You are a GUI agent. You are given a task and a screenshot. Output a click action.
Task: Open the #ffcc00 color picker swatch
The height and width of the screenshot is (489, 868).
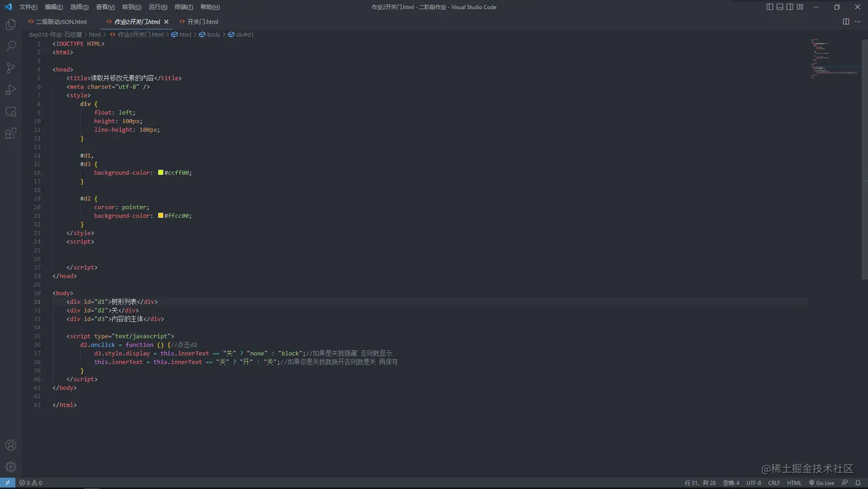pos(161,215)
